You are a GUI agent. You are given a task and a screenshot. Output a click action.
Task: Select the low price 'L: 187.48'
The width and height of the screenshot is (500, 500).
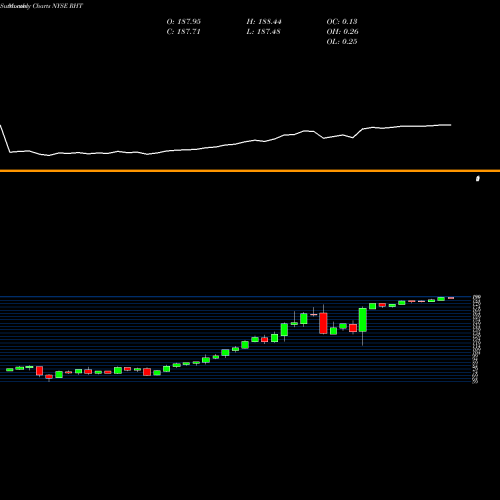pyautogui.click(x=263, y=32)
